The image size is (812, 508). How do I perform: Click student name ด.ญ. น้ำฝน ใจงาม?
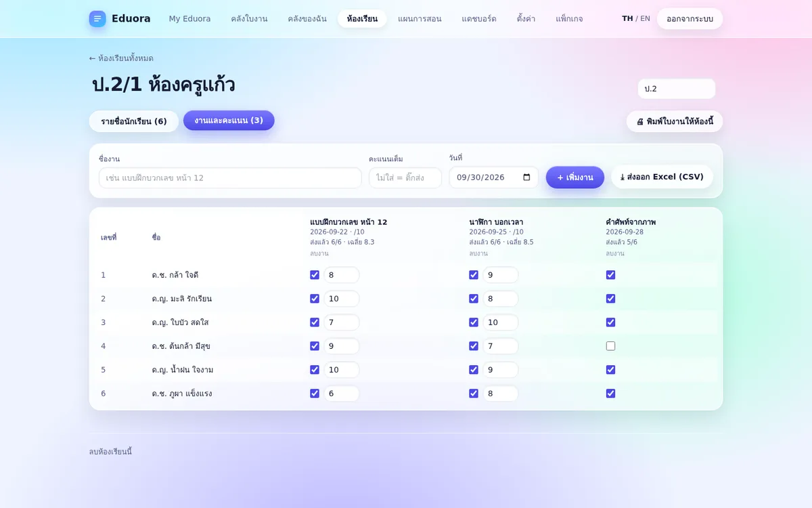click(183, 370)
